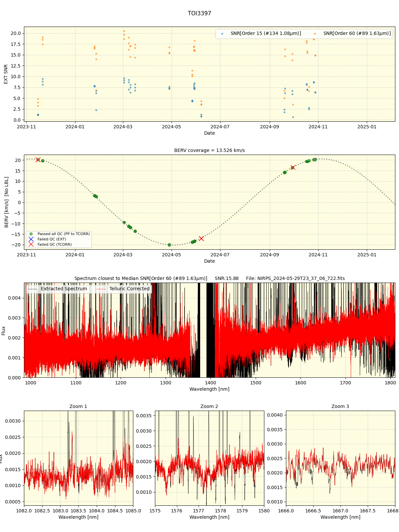399x532 pixels.
Task: Click the 1083.0 tick label in Zoom 1
Action: (61, 511)
